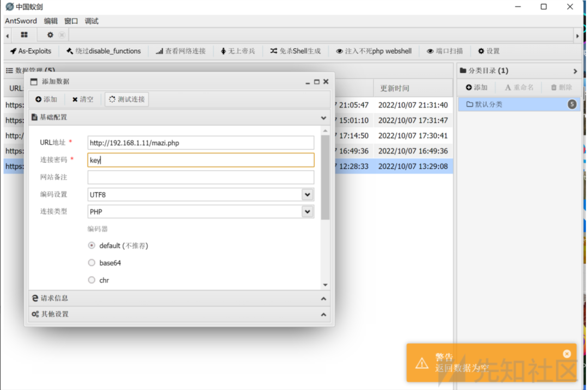Expand the 请求信息 section
Screen dimensions: 588x390
[x=179, y=298]
